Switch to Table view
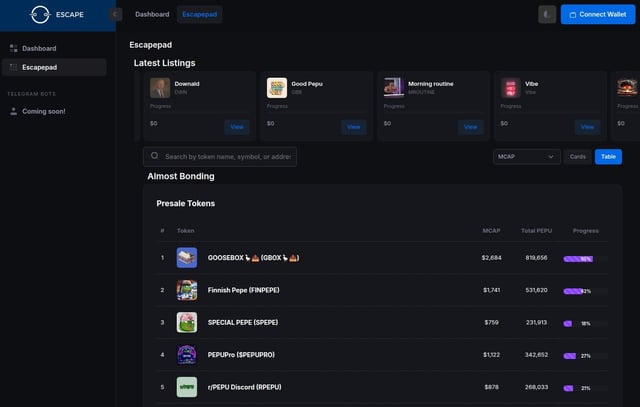Screen dimensions: 640x407 [x=608, y=157]
